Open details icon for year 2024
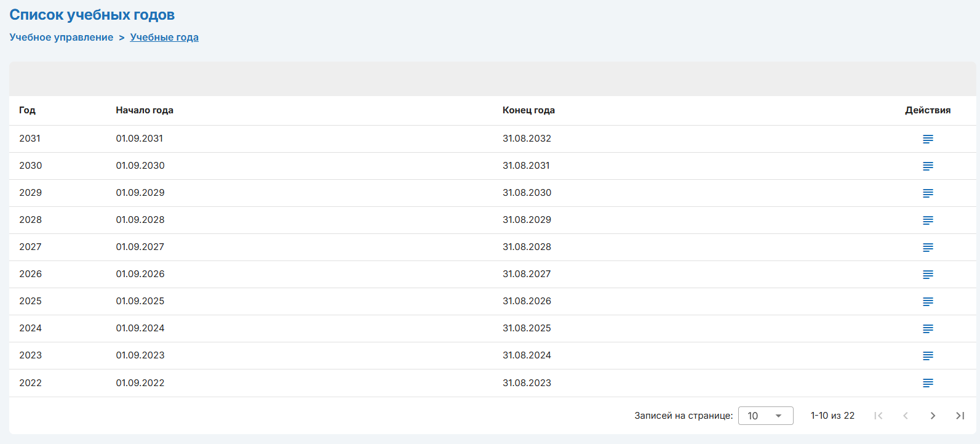Image resolution: width=980 pixels, height=444 pixels. coord(928,329)
